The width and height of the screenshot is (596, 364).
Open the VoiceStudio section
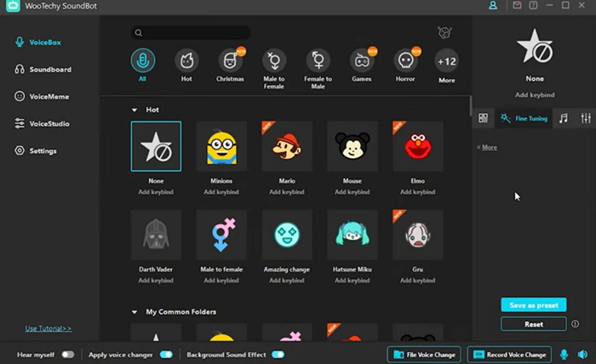coord(42,123)
